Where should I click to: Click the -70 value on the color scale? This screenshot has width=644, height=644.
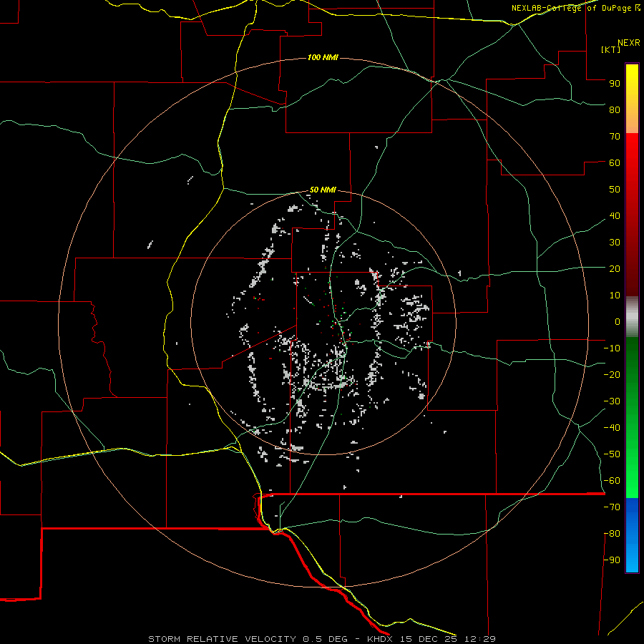(x=612, y=507)
